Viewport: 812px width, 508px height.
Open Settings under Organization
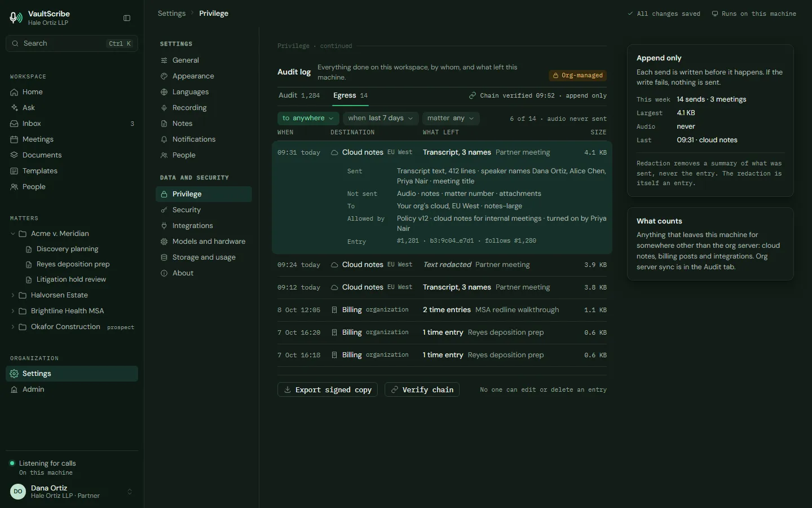coord(72,374)
